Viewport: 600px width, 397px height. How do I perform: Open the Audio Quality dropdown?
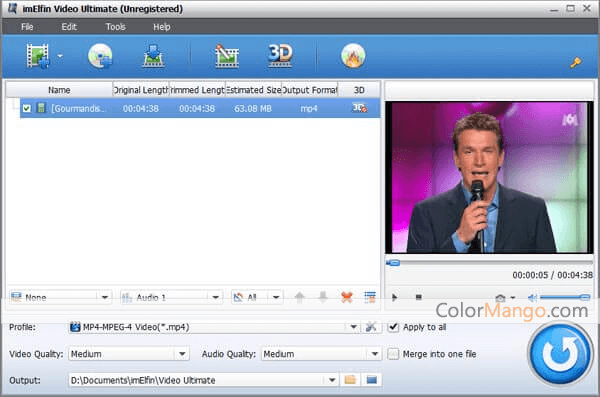pos(375,354)
